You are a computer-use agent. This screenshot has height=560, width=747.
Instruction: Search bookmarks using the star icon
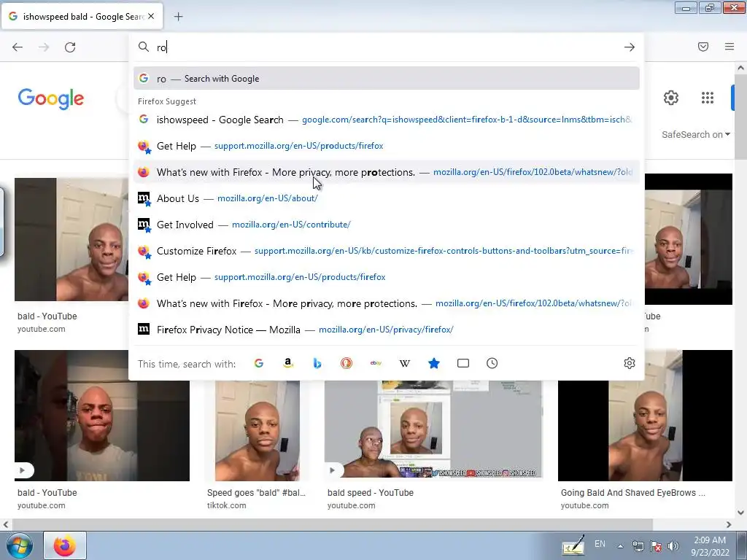[434, 363]
